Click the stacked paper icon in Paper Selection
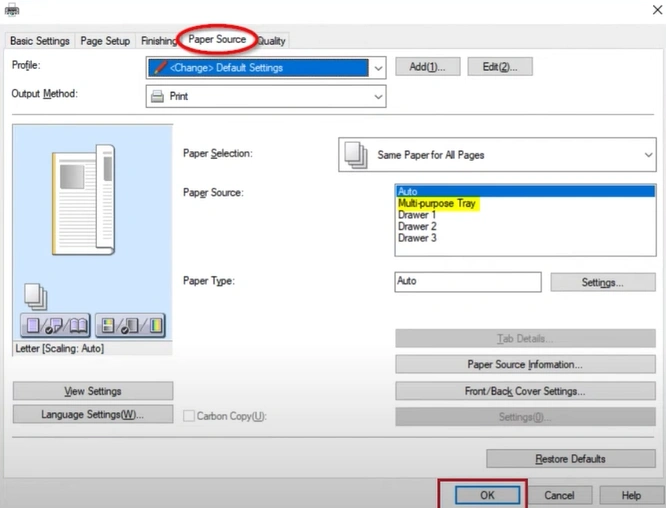666x508 pixels. point(356,155)
